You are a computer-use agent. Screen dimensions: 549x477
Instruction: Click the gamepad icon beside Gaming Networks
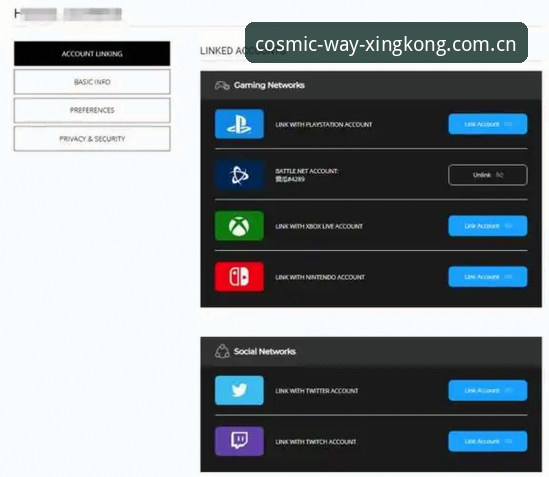(222, 85)
